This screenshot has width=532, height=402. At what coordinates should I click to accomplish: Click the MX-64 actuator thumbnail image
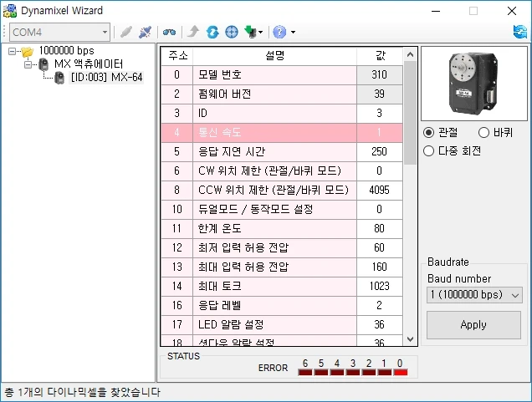(x=473, y=82)
